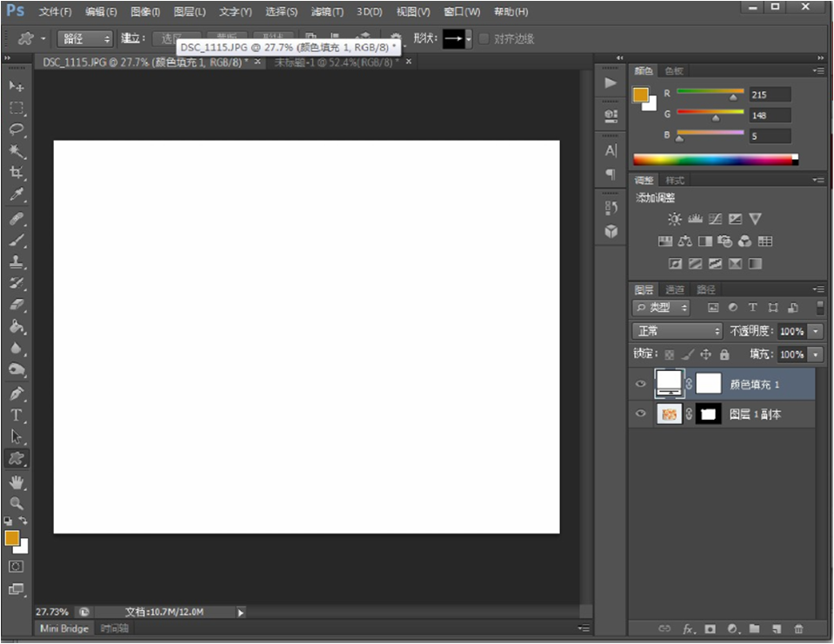Open the Mini Bridge panel tab
834x644 pixels.
(x=64, y=628)
